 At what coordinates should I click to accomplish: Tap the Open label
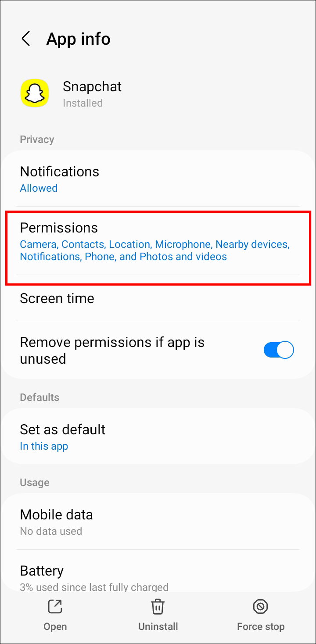[55, 626]
